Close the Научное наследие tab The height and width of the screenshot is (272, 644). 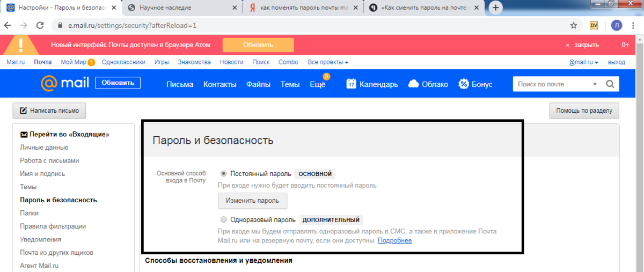coord(235,8)
